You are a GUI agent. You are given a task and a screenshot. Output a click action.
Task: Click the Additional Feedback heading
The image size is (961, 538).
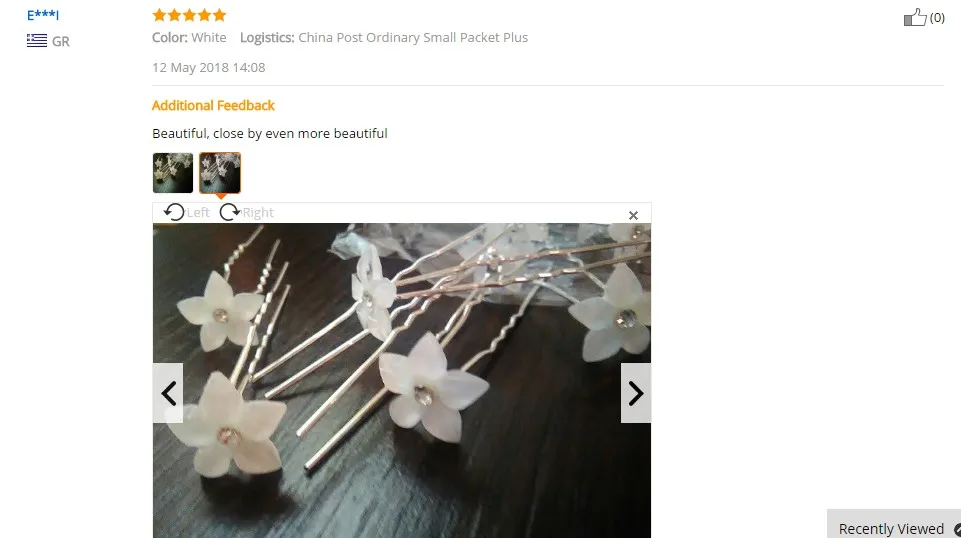tap(213, 105)
